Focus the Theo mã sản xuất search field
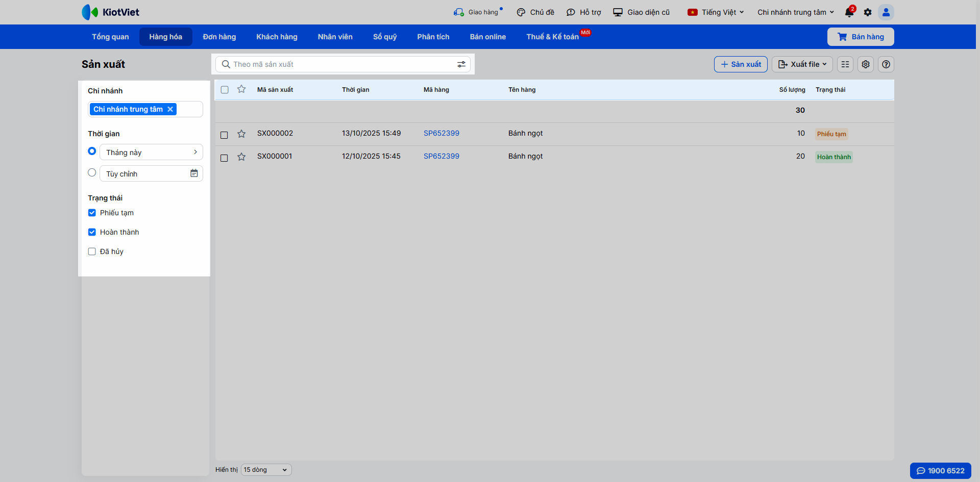This screenshot has width=980, height=482. pos(343,64)
